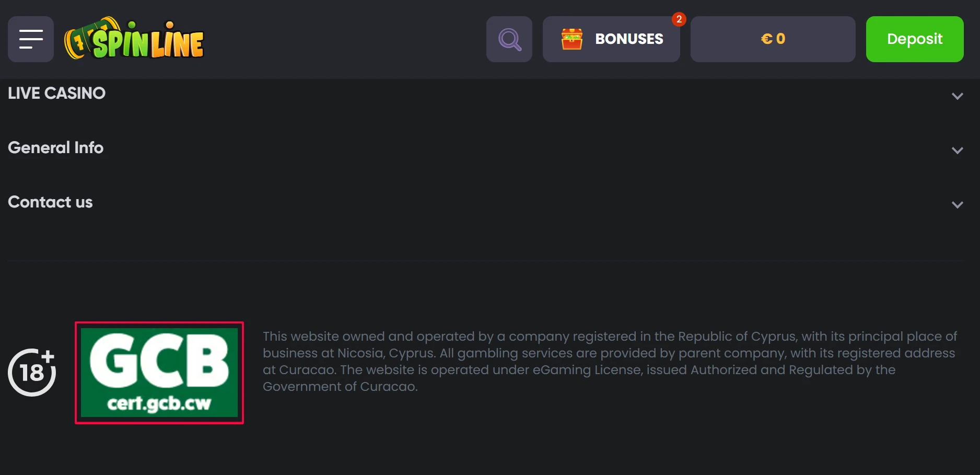Viewport: 980px width, 475px height.
Task: Open the €0 balance box
Action: click(x=773, y=39)
